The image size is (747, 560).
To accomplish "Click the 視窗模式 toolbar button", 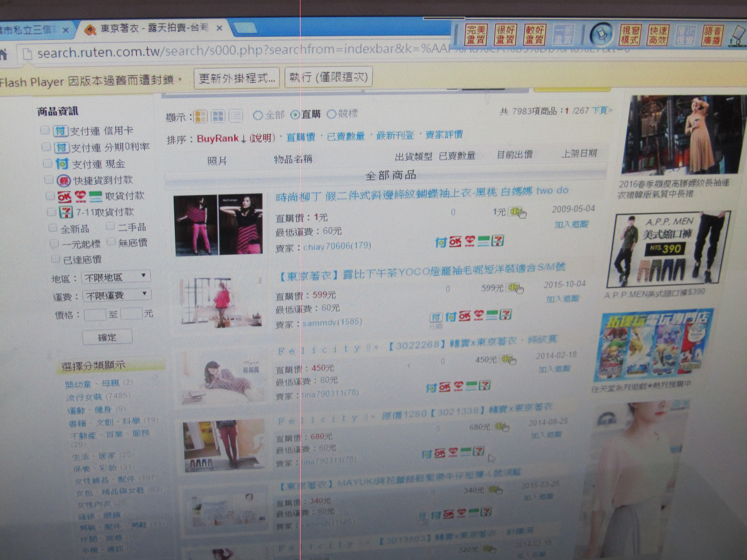I will (630, 35).
